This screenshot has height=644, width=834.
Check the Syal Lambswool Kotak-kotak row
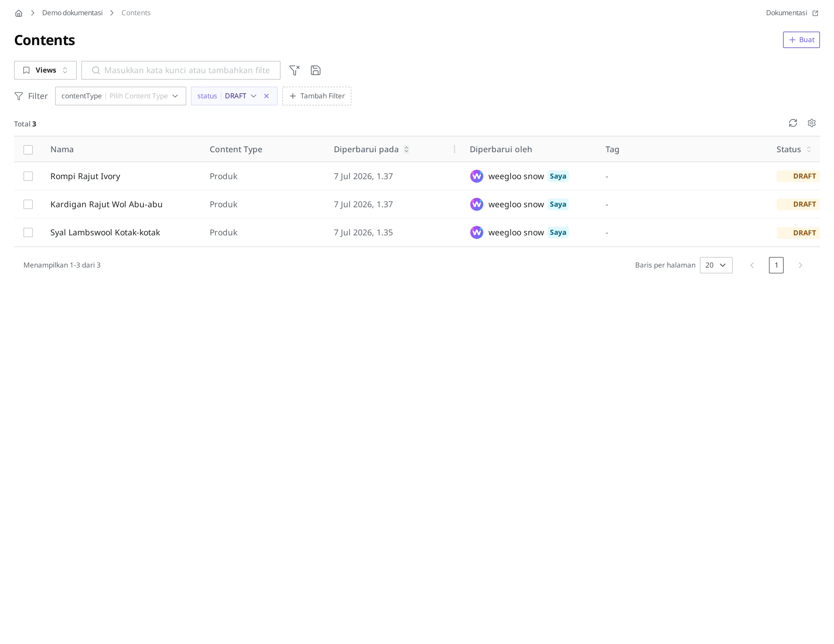28,232
